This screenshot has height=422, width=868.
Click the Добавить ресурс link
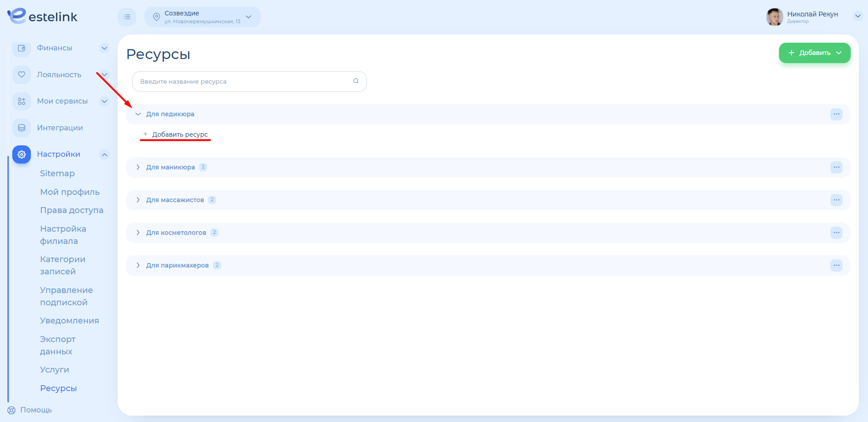(x=179, y=134)
